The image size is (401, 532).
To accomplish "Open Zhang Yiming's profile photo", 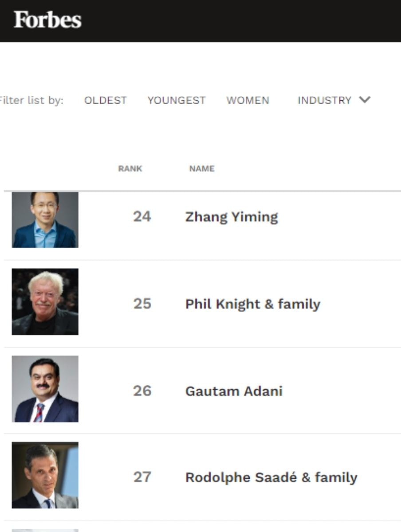I will tap(45, 220).
